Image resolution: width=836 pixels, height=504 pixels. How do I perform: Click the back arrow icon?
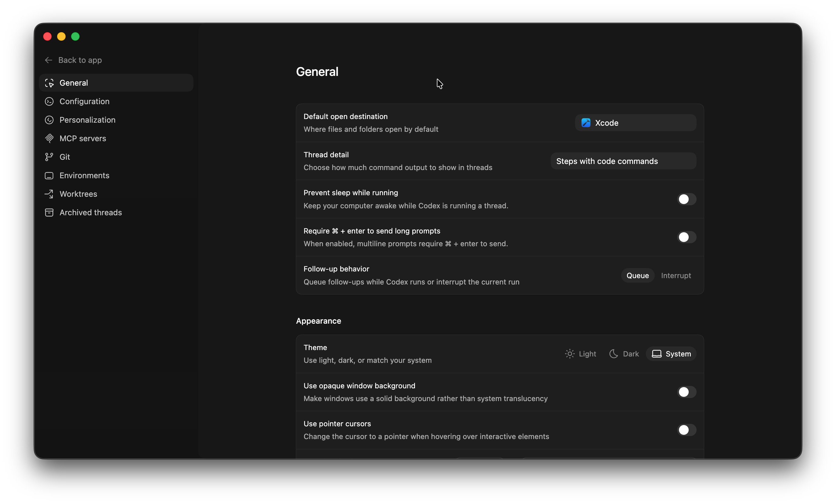[x=49, y=60]
